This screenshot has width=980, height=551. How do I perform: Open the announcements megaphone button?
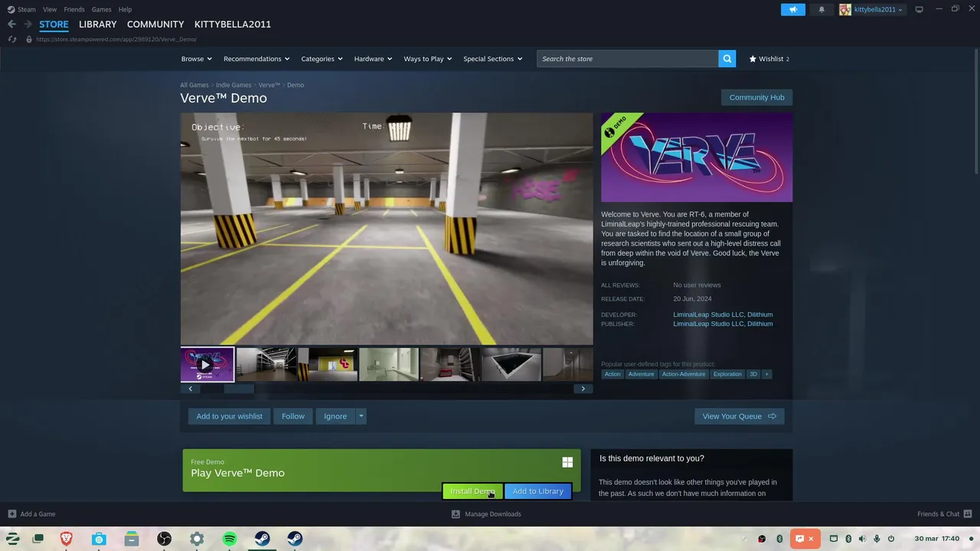click(793, 9)
